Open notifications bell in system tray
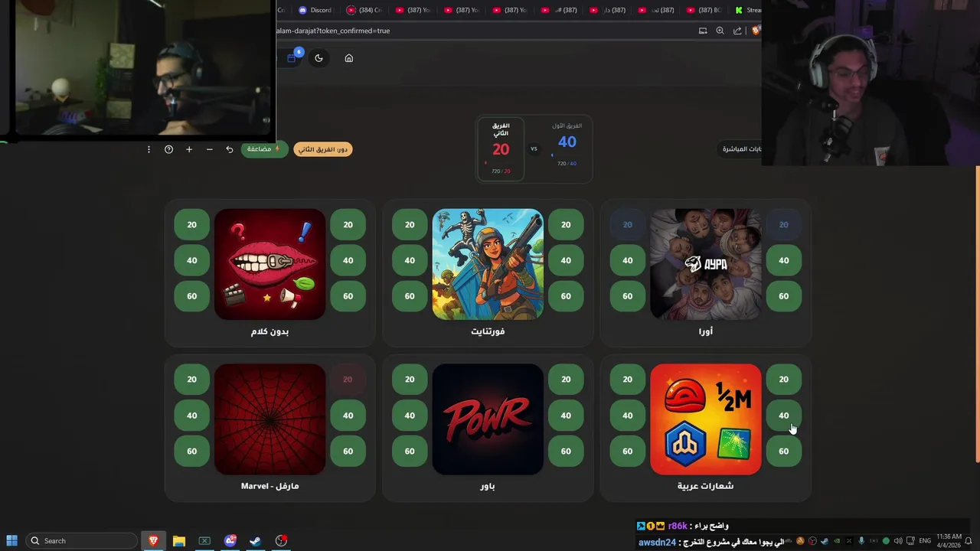 969,541
